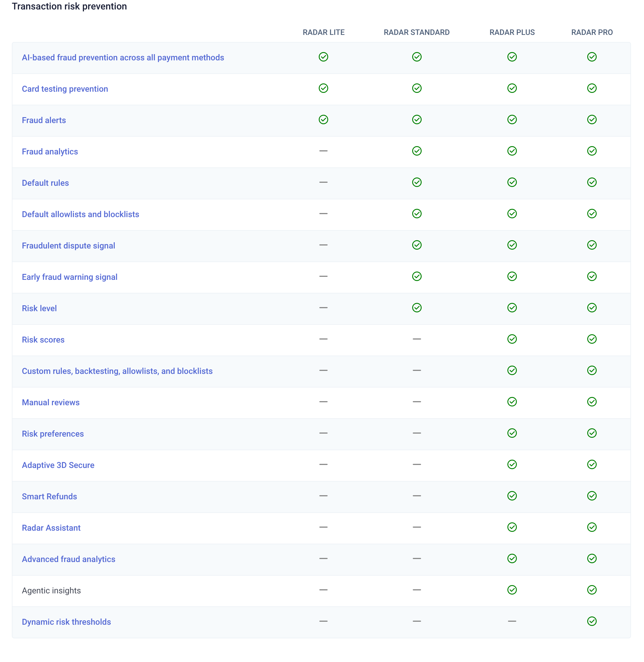
Task: Click Radar Lite dash for Default rules
Action: [323, 183]
